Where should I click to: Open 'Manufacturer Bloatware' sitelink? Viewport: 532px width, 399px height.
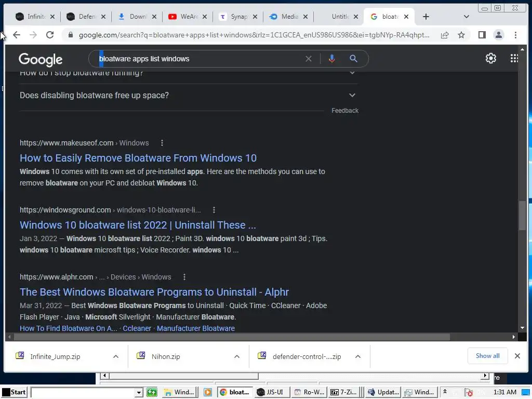196,329
